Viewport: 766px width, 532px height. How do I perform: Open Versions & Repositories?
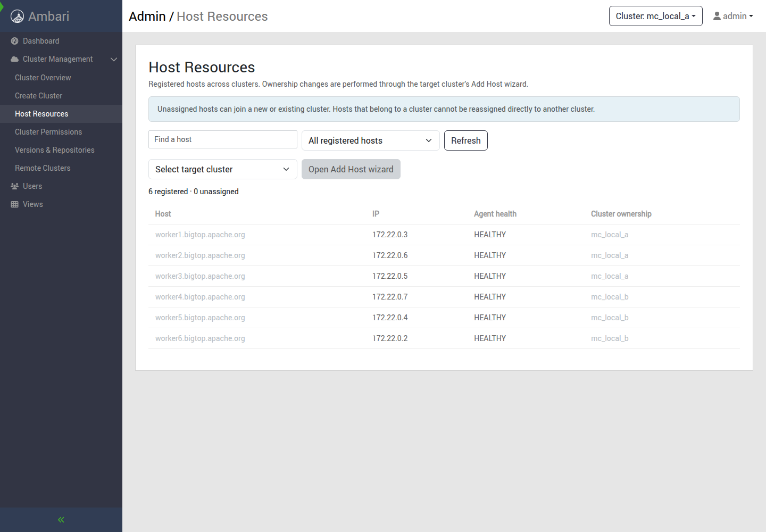(x=55, y=150)
